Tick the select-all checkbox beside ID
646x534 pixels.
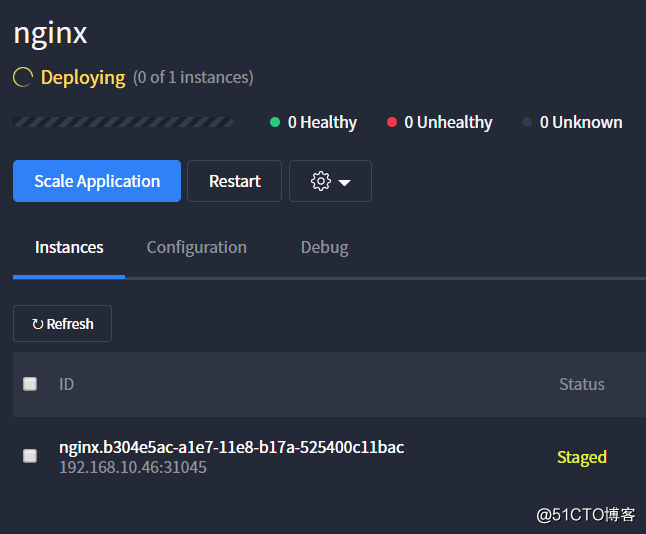[30, 384]
